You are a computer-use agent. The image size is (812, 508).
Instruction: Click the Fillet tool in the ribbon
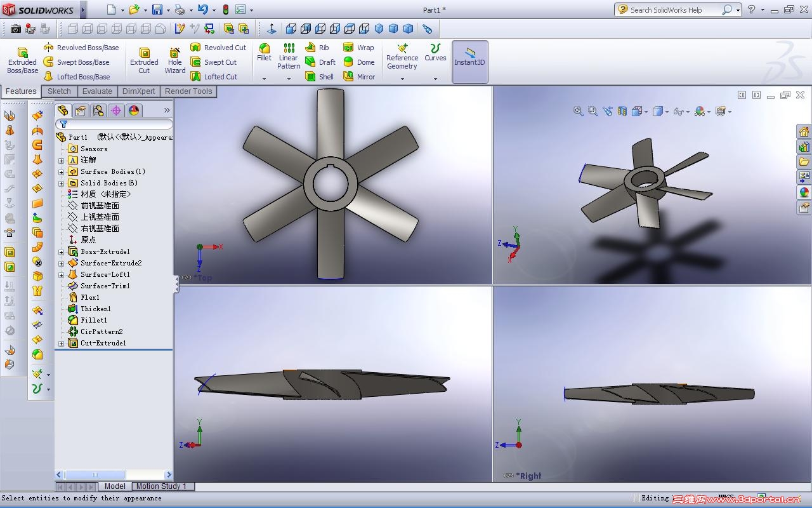(264, 52)
